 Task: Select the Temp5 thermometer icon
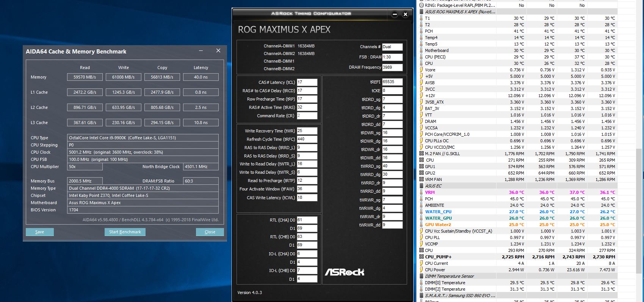(x=421, y=44)
